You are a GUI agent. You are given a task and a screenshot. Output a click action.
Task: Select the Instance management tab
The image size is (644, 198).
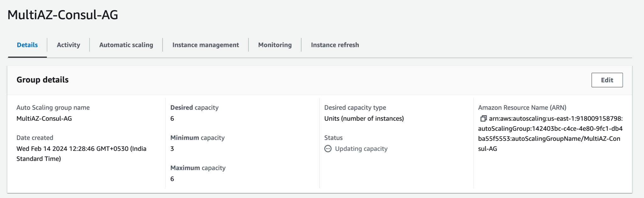[x=205, y=45]
